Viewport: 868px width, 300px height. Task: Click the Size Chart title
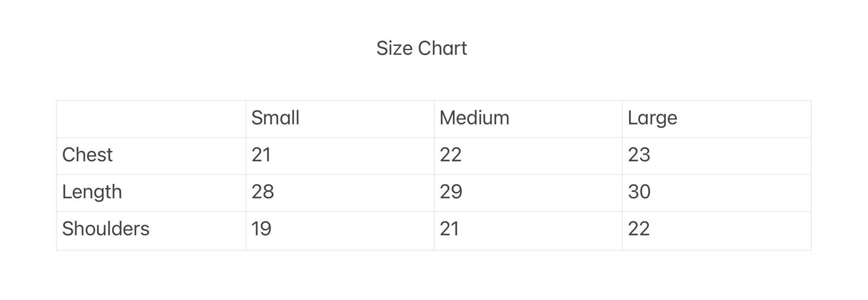(x=421, y=48)
